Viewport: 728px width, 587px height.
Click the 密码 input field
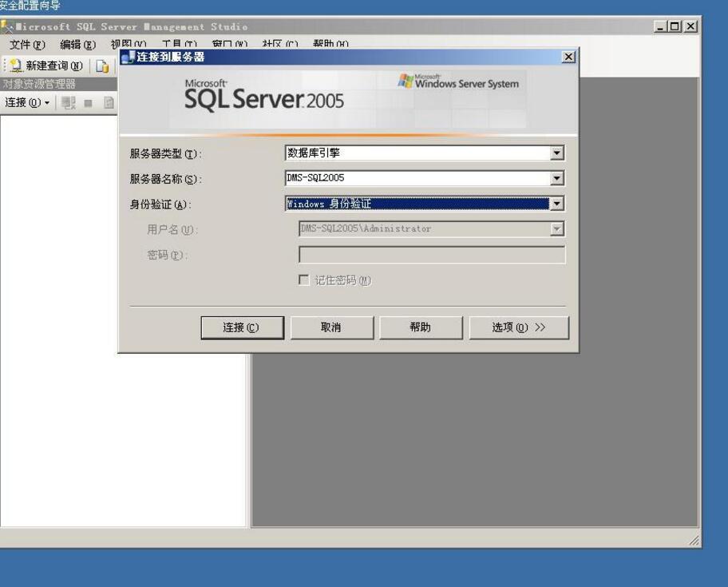[x=432, y=255]
